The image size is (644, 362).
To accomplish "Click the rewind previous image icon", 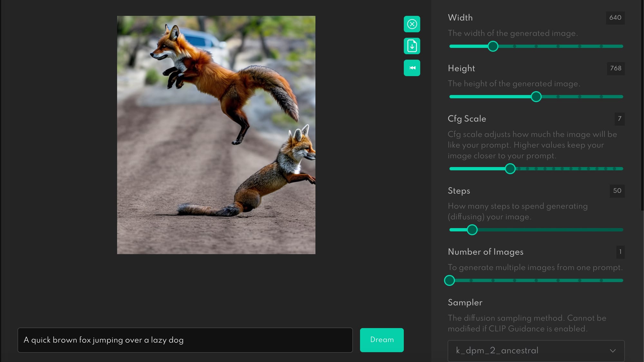I will (412, 68).
